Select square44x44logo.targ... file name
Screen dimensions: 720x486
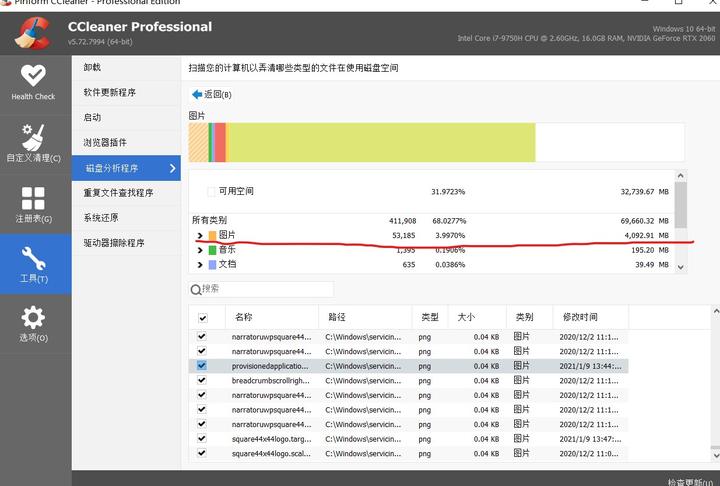(271, 439)
